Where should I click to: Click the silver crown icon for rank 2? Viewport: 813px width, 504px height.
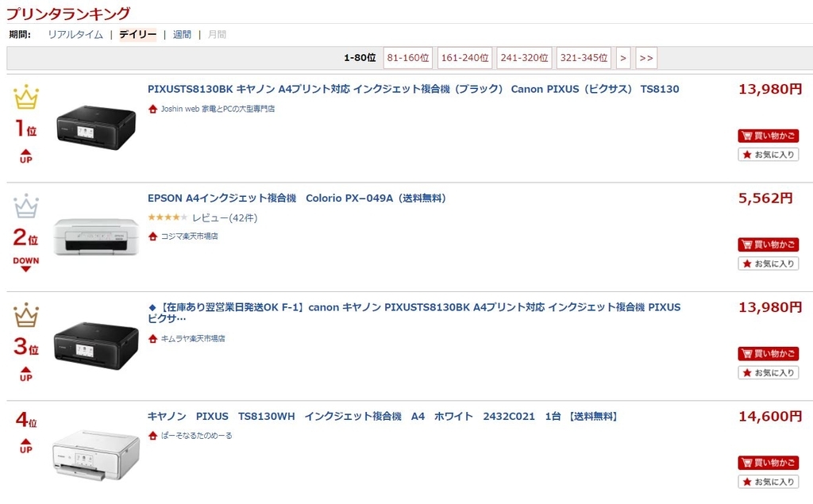pyautogui.click(x=26, y=206)
